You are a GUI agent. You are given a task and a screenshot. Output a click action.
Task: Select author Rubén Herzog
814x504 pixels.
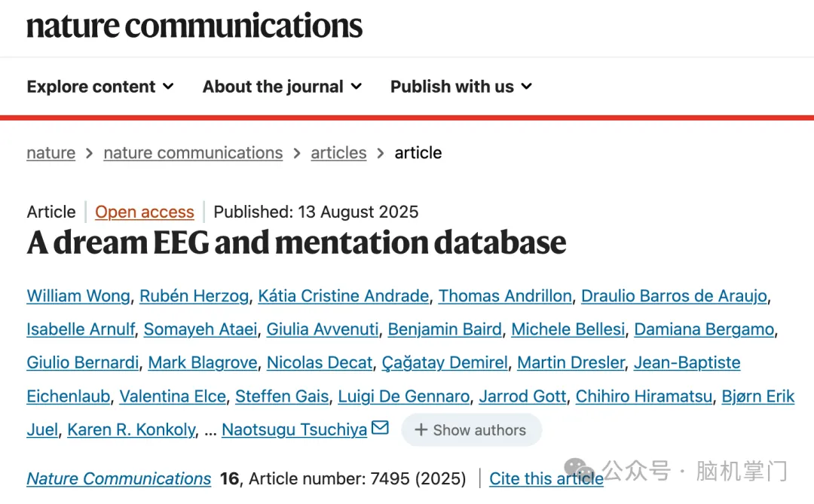click(x=194, y=296)
